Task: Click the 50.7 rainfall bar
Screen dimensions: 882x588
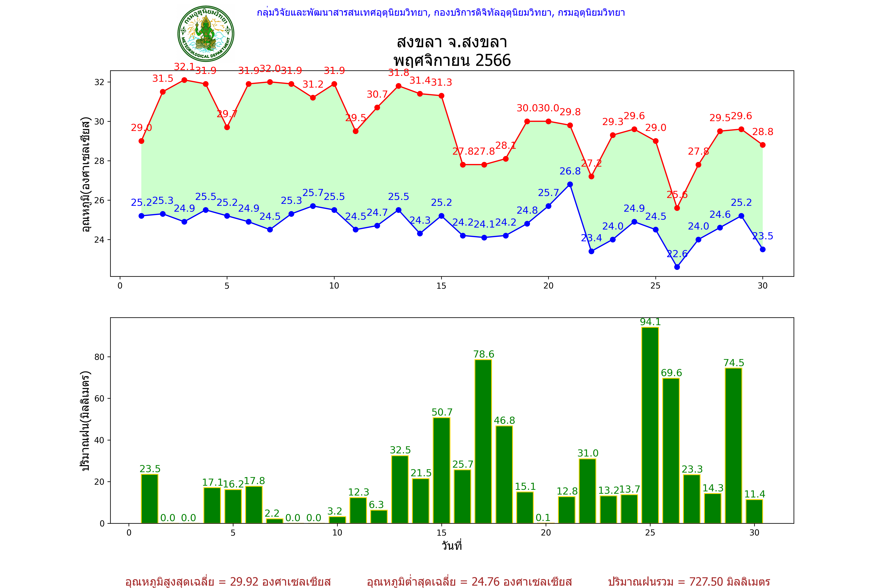Action: click(x=441, y=470)
